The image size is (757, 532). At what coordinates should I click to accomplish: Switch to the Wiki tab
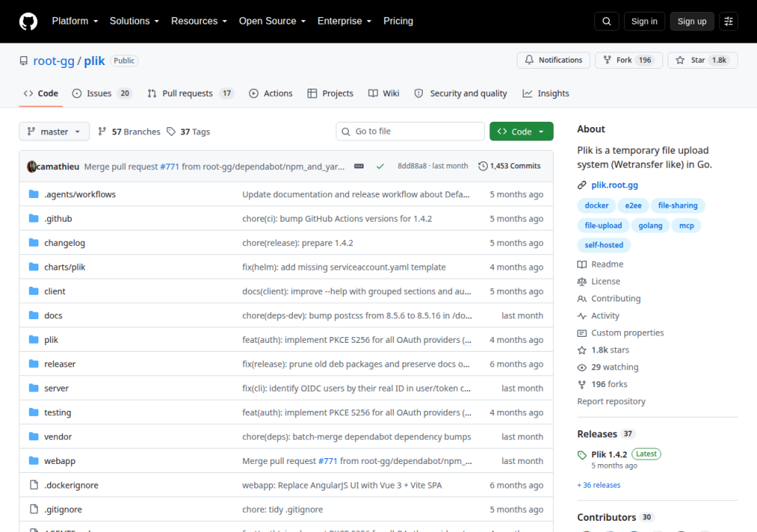tap(384, 93)
